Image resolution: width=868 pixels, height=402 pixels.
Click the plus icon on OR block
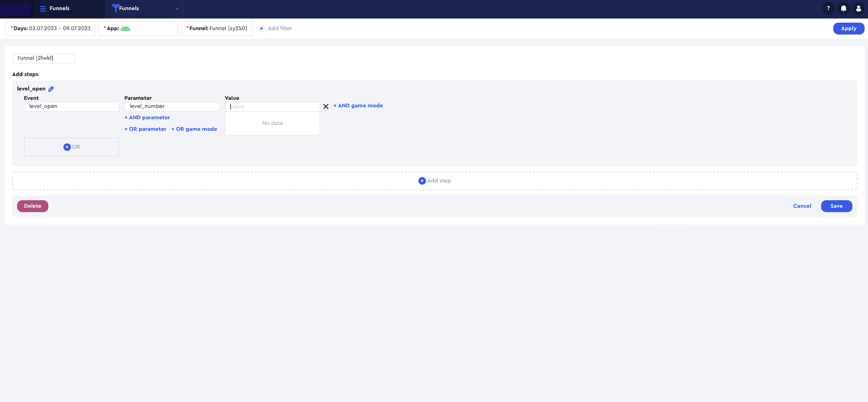click(x=67, y=147)
